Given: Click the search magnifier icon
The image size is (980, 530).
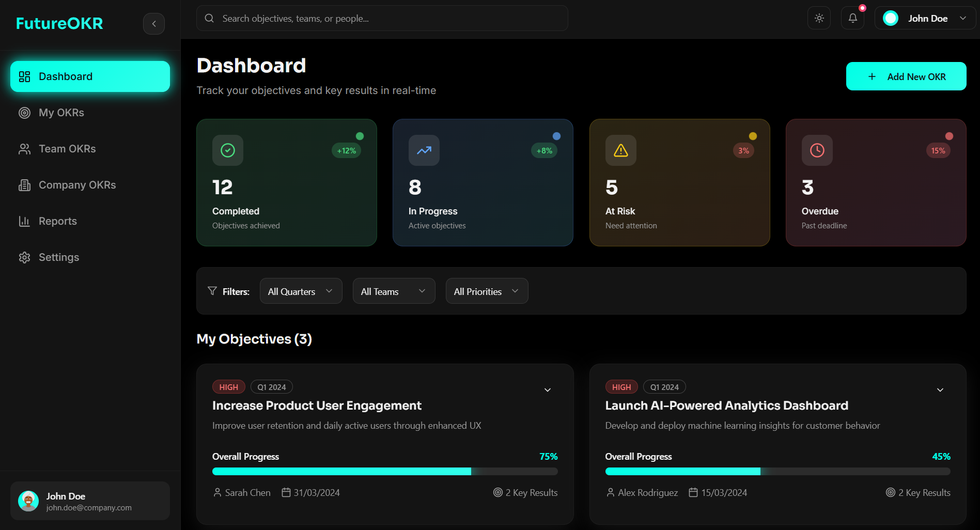Looking at the screenshot, I should [x=209, y=18].
